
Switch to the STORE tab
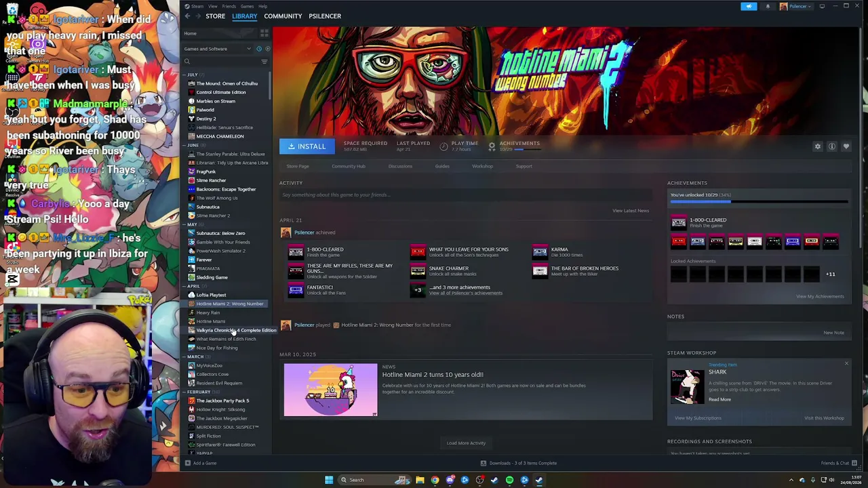(x=216, y=16)
